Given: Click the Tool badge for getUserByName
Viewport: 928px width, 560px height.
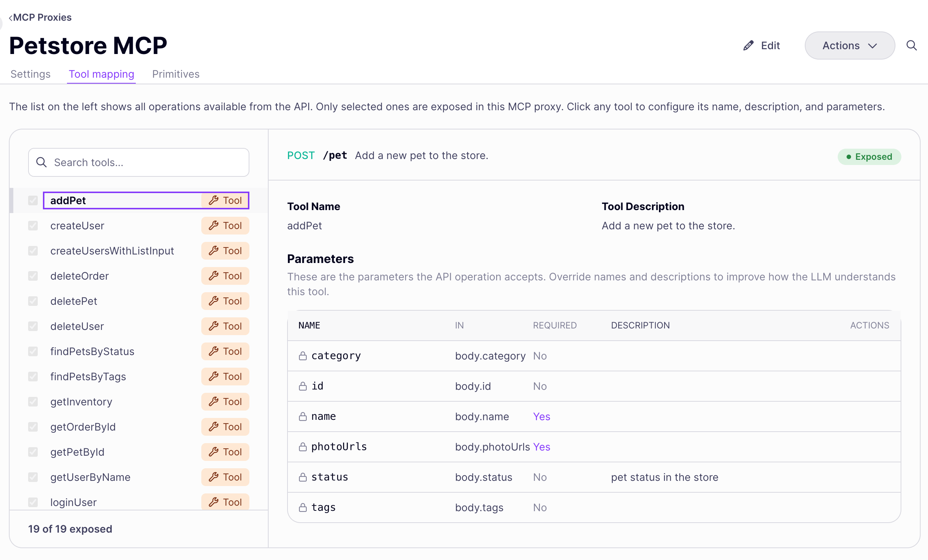Looking at the screenshot, I should click(x=225, y=477).
